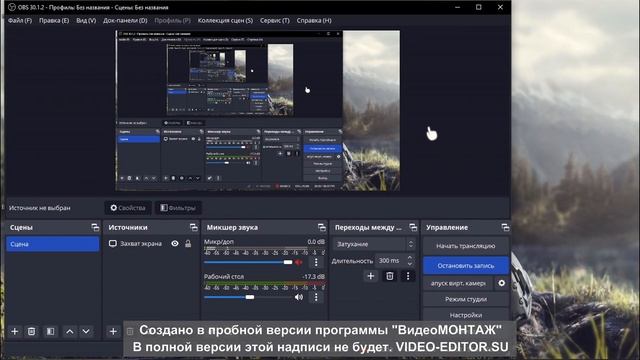
Task: Select Захват экрана source row
Action: point(151,244)
